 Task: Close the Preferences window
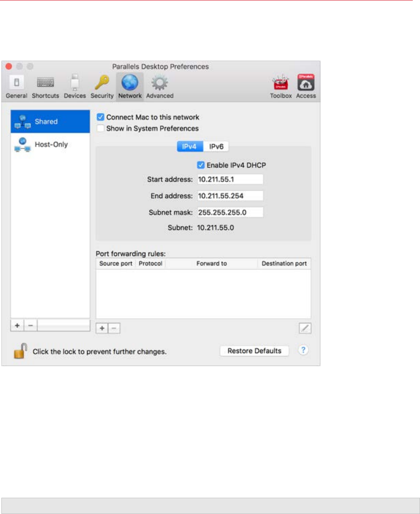click(x=9, y=66)
